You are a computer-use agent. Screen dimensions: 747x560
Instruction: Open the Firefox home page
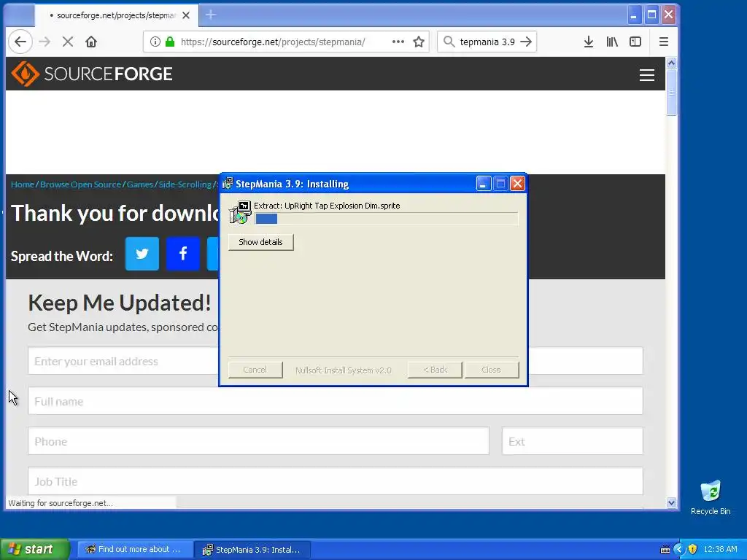coord(91,42)
